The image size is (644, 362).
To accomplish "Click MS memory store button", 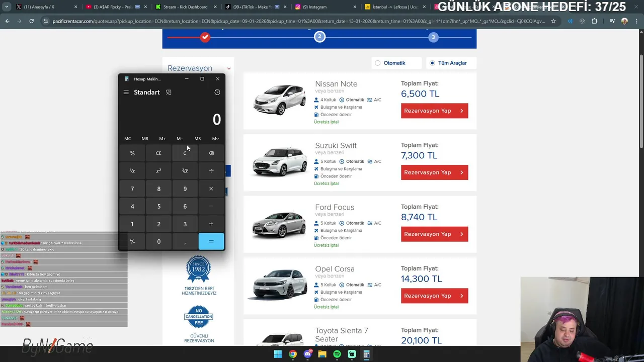I will 198,139.
